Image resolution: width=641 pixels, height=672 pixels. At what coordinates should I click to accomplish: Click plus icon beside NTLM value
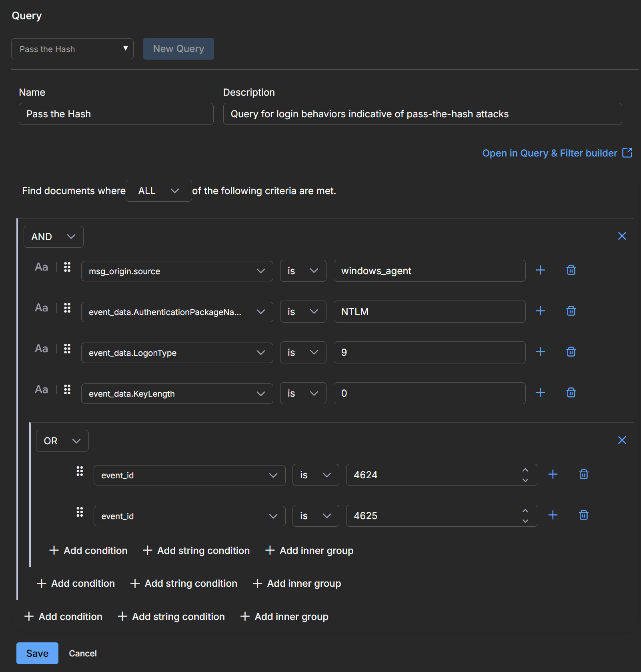point(540,311)
